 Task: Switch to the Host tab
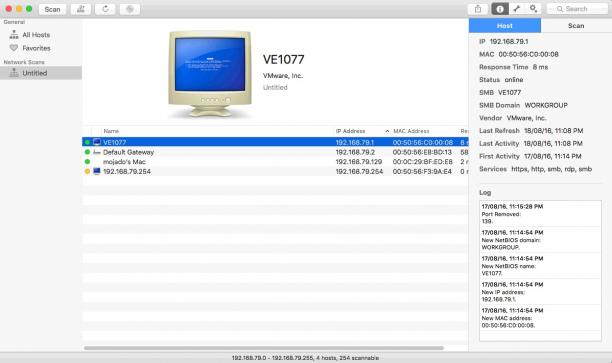pos(505,26)
